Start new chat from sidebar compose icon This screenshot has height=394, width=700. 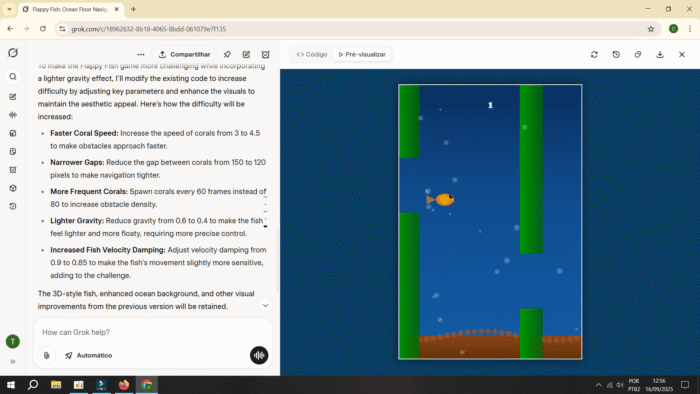point(13,97)
